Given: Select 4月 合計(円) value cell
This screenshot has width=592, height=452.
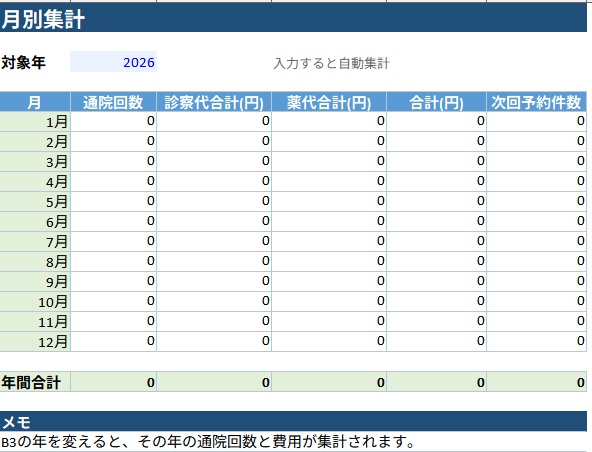Looking at the screenshot, I should click(436, 182).
